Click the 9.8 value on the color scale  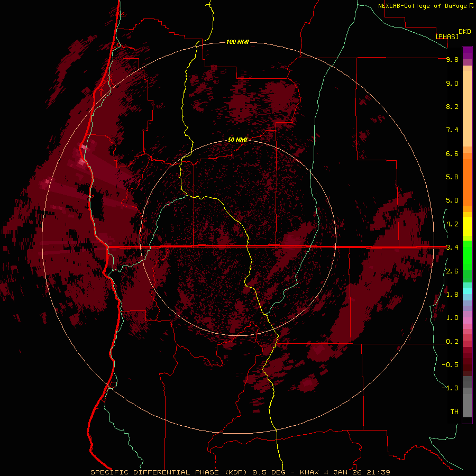click(452, 59)
